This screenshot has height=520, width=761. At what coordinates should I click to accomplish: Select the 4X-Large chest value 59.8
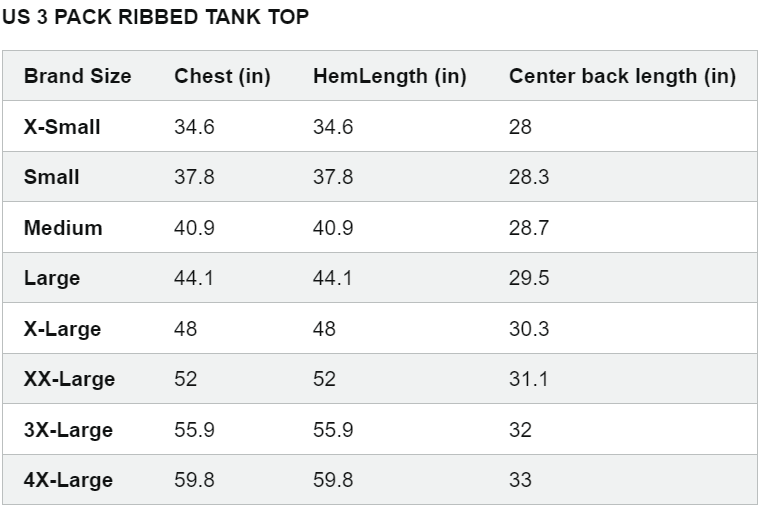point(194,480)
